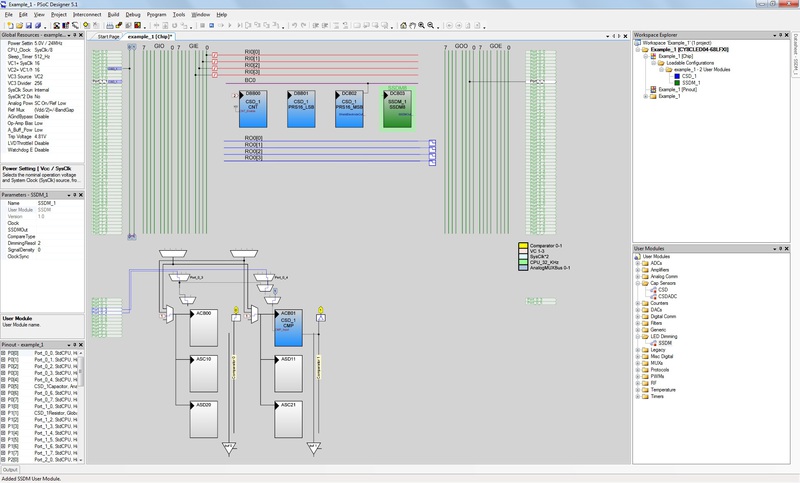Viewport: 800px width, 483px height.
Task: Select the empty ACB00 analog block
Action: click(x=204, y=328)
